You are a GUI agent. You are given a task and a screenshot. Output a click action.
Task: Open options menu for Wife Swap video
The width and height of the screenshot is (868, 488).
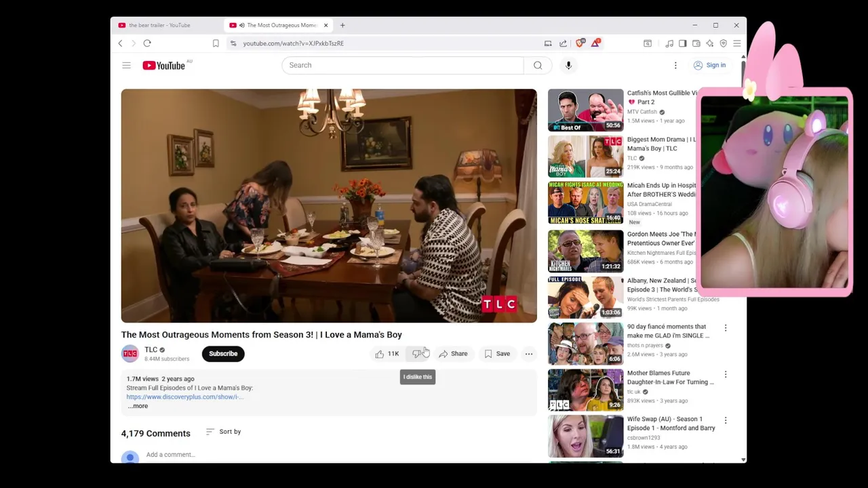click(726, 420)
